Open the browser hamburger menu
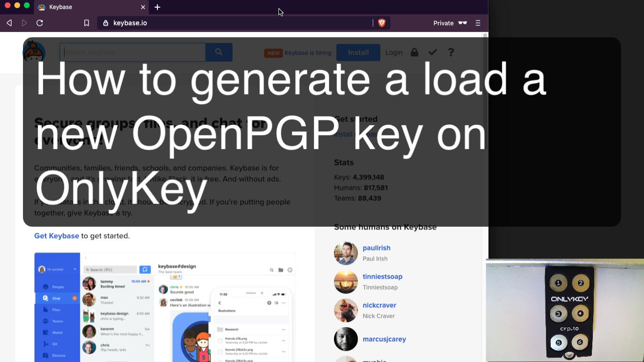 tap(477, 23)
